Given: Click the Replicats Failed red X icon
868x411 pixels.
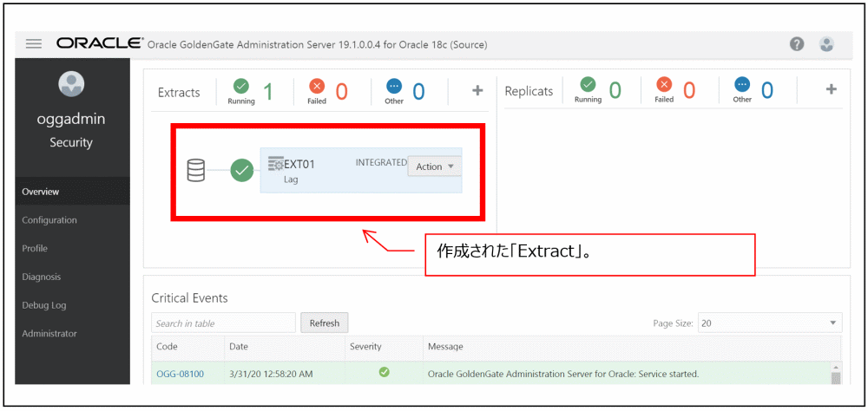Looking at the screenshot, I should (x=664, y=85).
